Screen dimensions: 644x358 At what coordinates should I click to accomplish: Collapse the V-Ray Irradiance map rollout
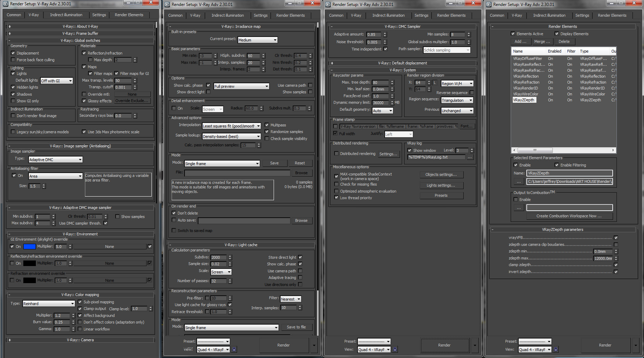point(241,26)
